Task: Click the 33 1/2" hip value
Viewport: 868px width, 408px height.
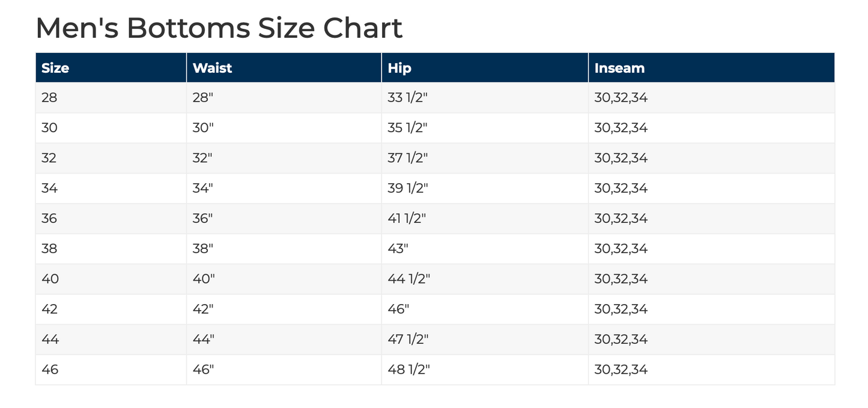Action: click(x=407, y=97)
